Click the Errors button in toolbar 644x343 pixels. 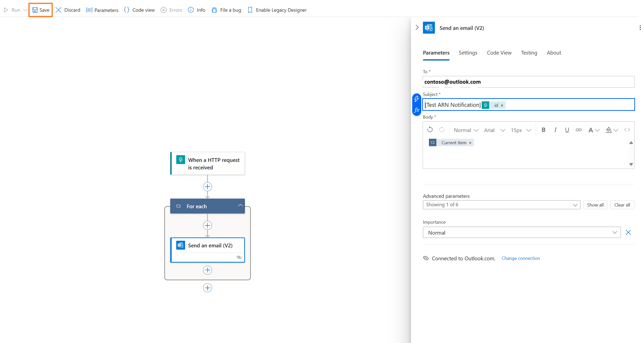point(173,9)
